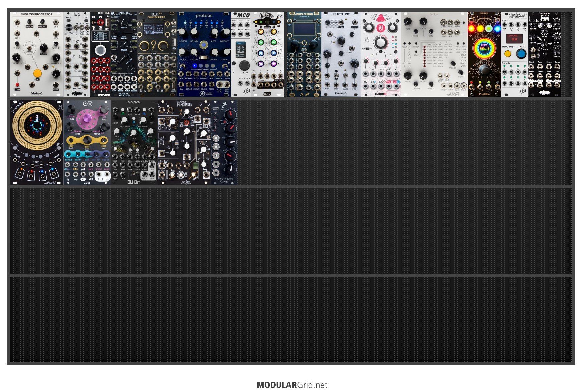Screen dimensions: 585x392
Task: Click the large center knob on Chrono Blob
Action: click(380, 43)
